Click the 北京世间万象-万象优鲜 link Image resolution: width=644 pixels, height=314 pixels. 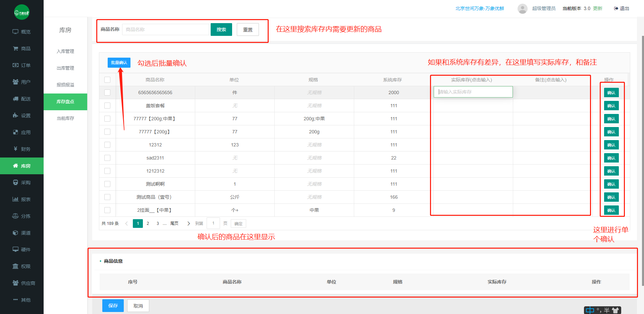coord(480,8)
